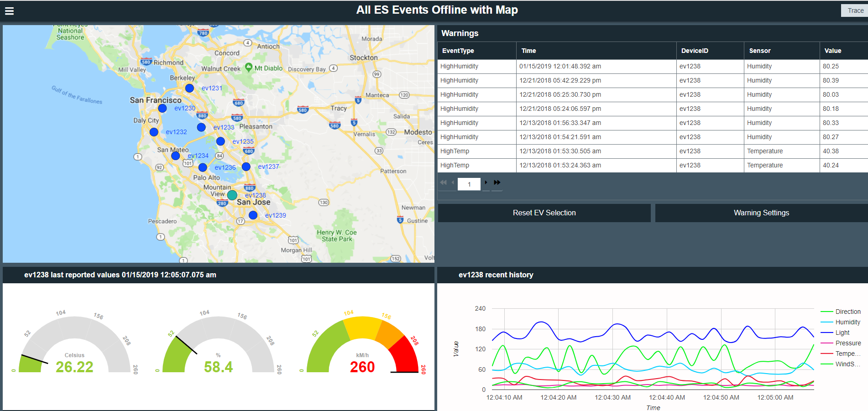
Task: Click the Trace button
Action: [x=854, y=10]
